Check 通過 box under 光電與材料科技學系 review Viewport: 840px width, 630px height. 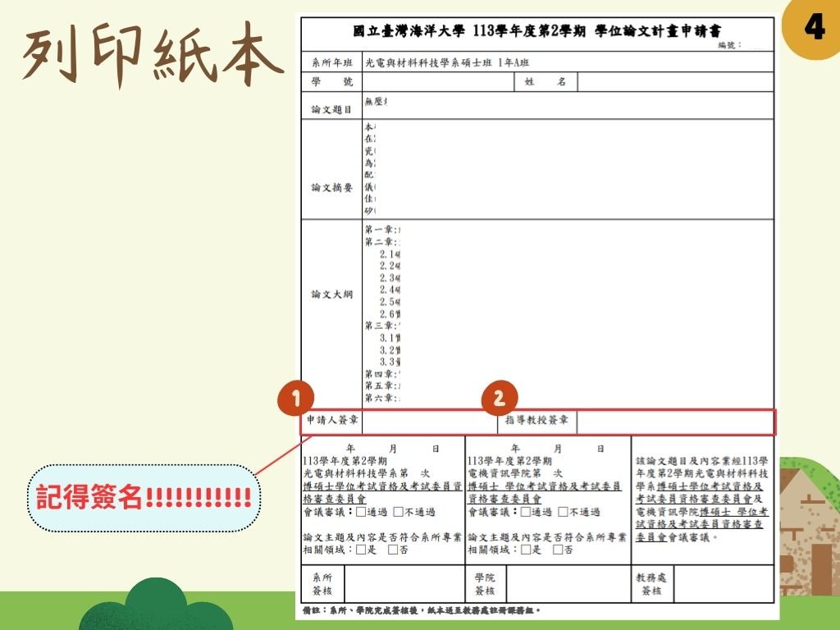(360, 512)
